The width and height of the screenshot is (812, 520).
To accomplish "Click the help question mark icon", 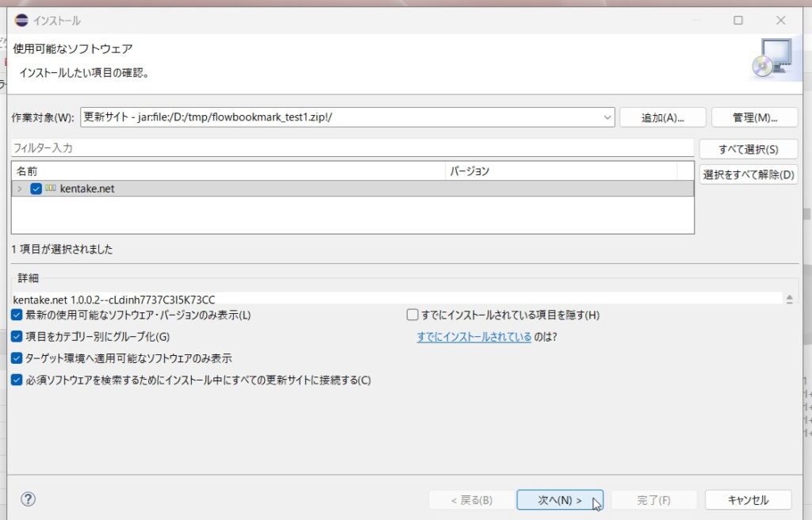I will [28, 499].
